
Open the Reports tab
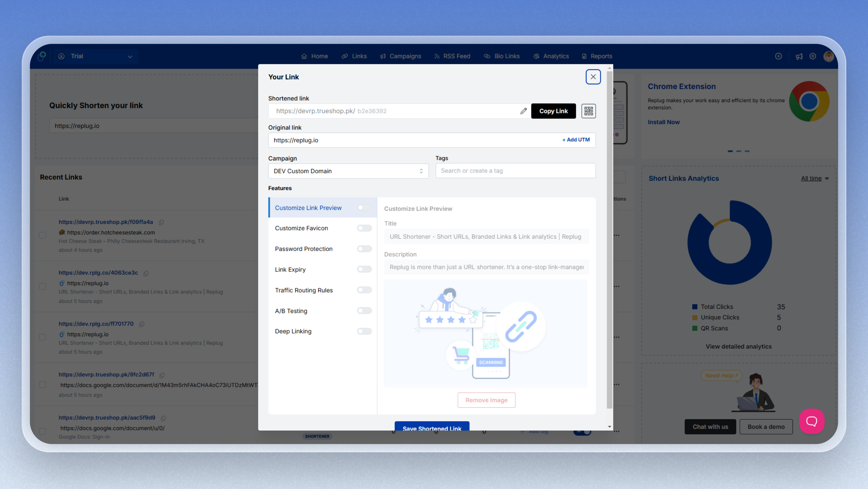(x=597, y=56)
